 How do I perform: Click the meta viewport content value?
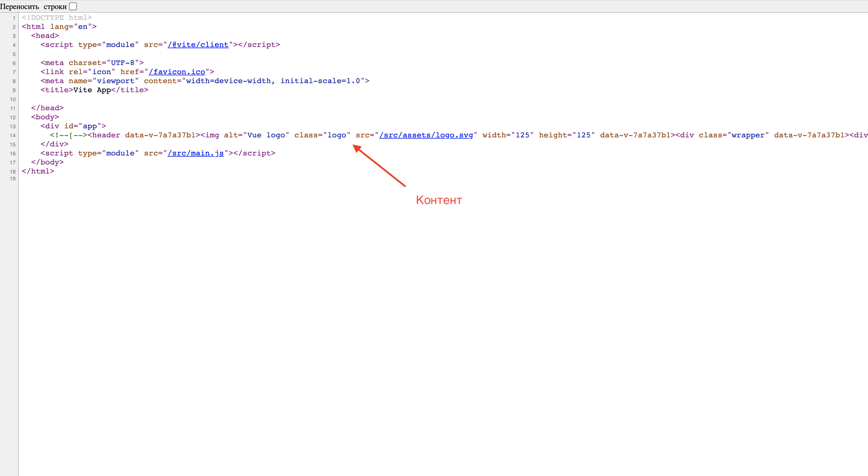tap(273, 81)
